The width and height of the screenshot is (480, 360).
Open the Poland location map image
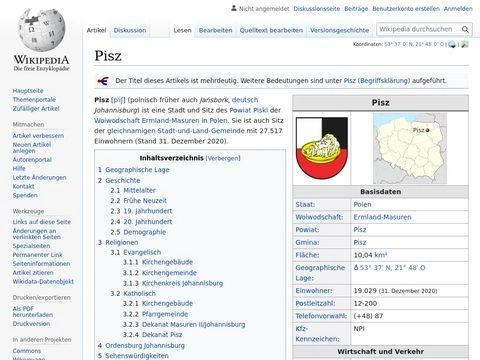click(x=410, y=148)
